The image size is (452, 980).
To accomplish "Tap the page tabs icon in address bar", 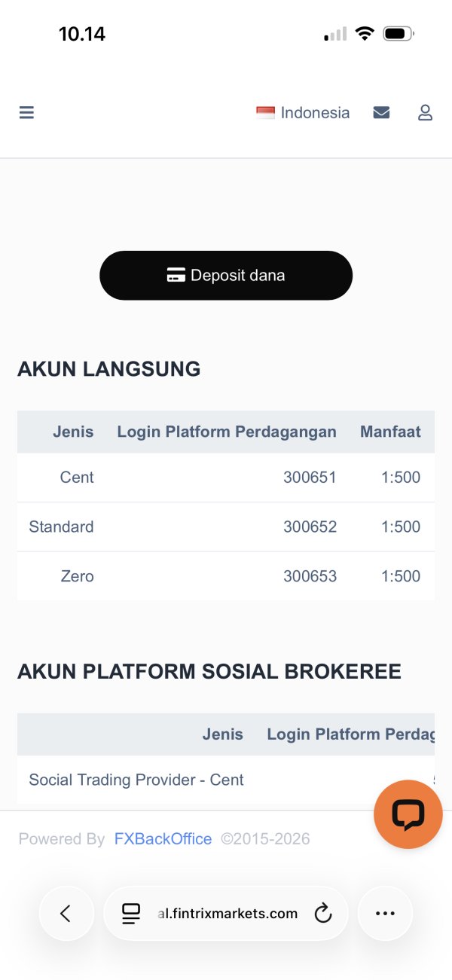I will [x=131, y=913].
